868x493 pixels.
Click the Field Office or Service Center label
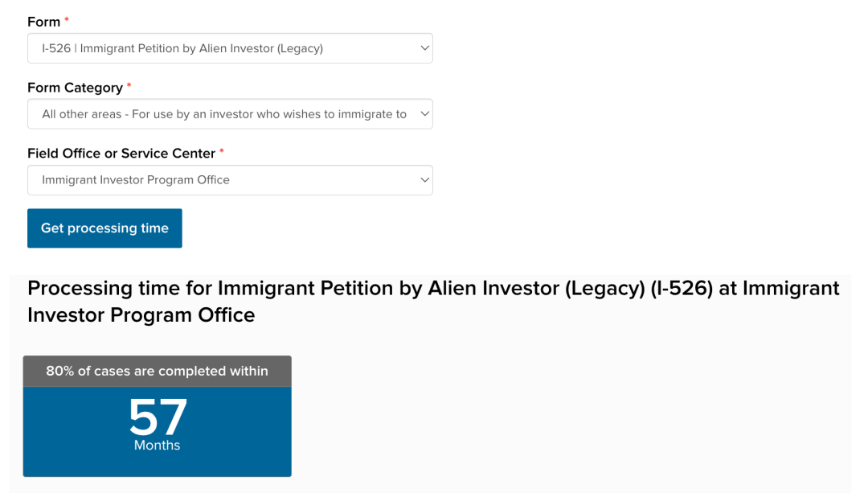121,154
